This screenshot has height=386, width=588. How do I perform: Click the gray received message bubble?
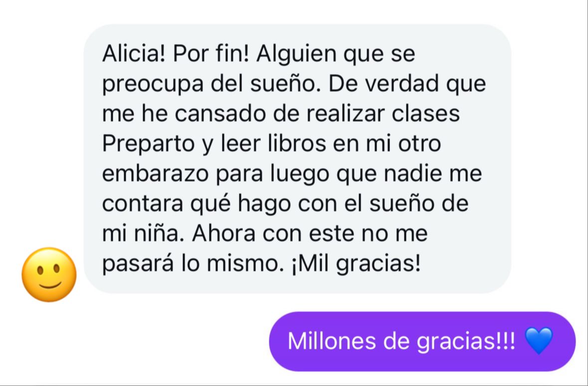tap(297, 158)
